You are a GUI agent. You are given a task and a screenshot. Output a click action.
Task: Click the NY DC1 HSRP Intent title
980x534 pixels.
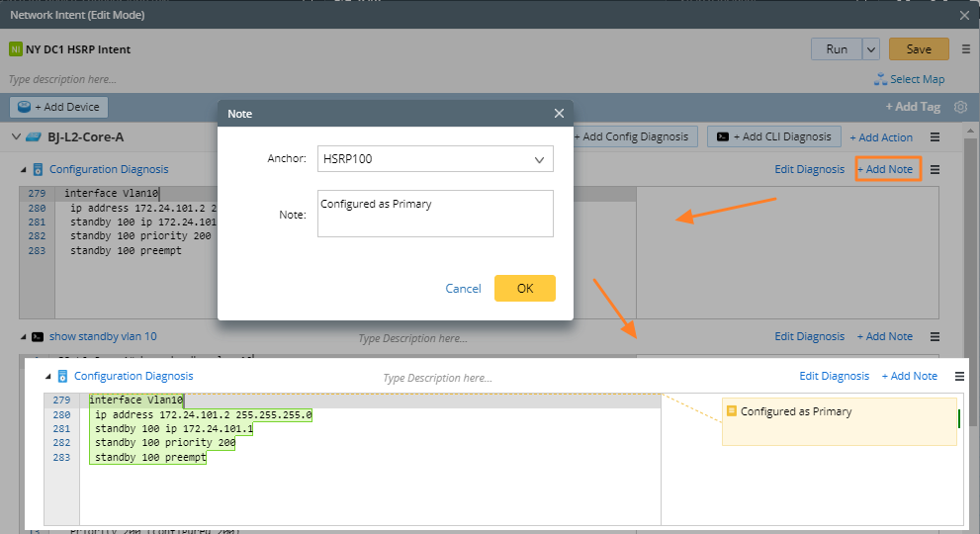(78, 49)
